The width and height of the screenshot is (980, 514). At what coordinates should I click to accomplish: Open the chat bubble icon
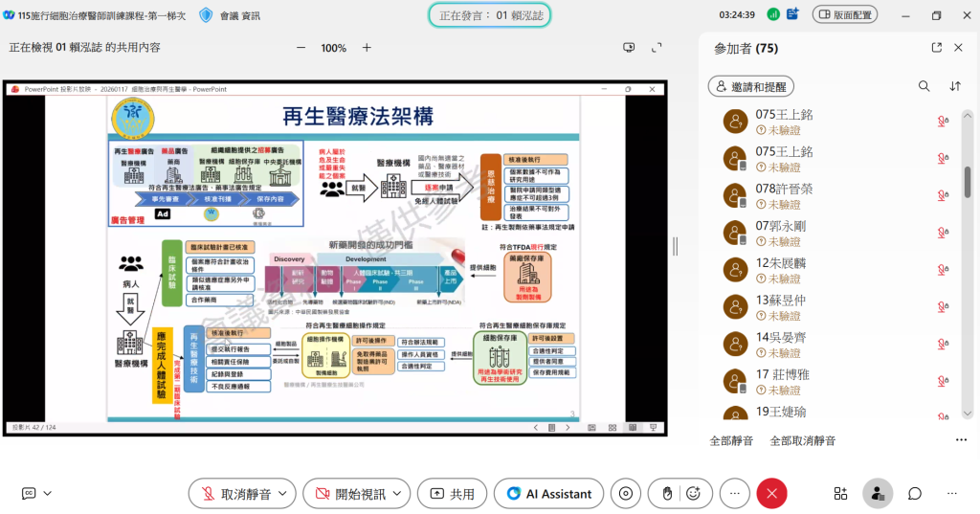915,494
